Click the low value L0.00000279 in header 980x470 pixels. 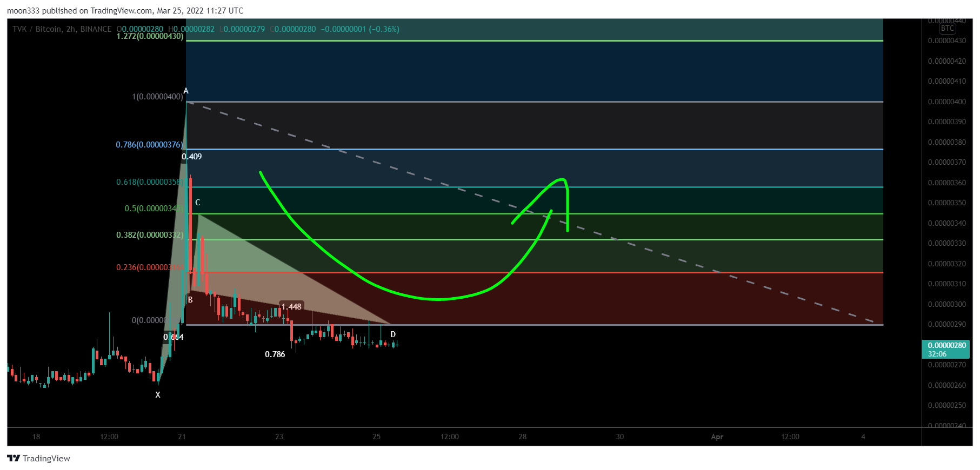pyautogui.click(x=242, y=29)
